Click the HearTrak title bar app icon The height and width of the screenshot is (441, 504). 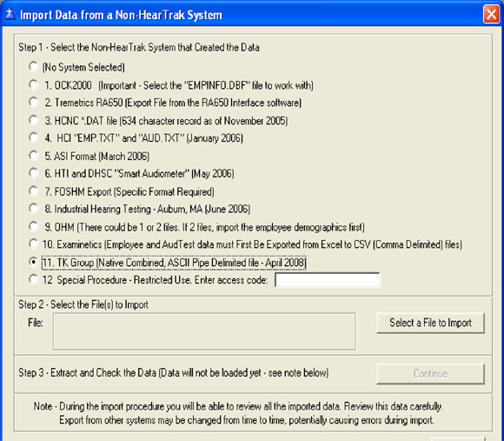(10, 15)
